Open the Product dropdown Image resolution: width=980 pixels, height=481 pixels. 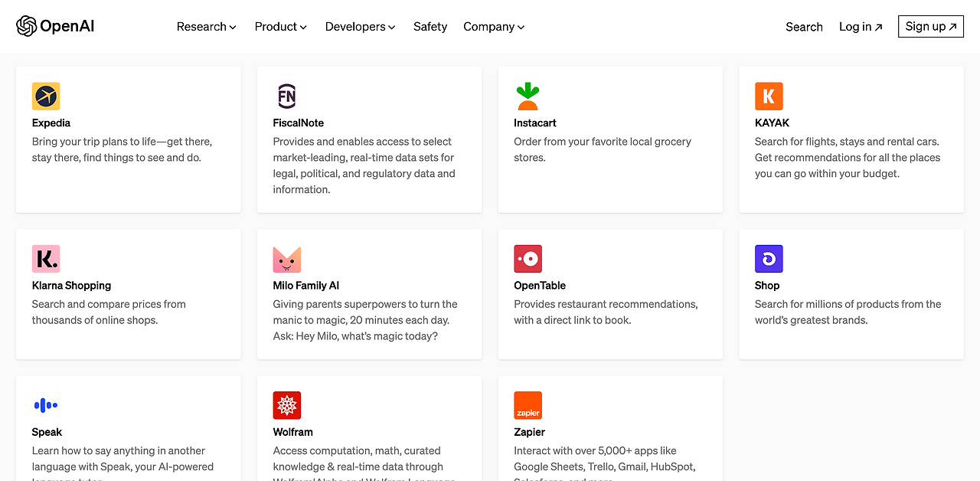click(280, 26)
